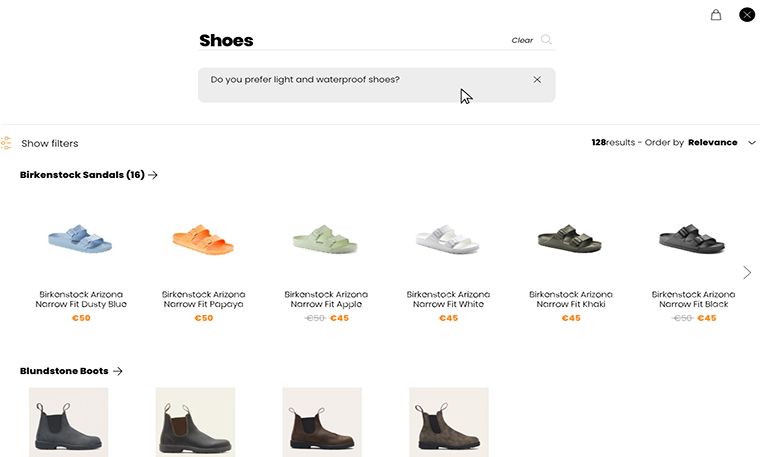This screenshot has height=457, width=760.
Task: Open the first black Blundstone boot thumbnail
Action: (x=68, y=422)
